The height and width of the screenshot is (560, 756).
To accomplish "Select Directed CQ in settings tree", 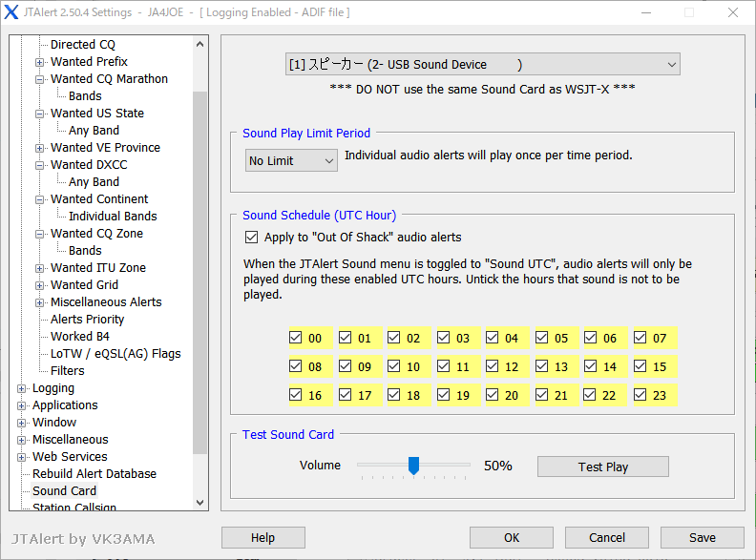I will pos(83,44).
